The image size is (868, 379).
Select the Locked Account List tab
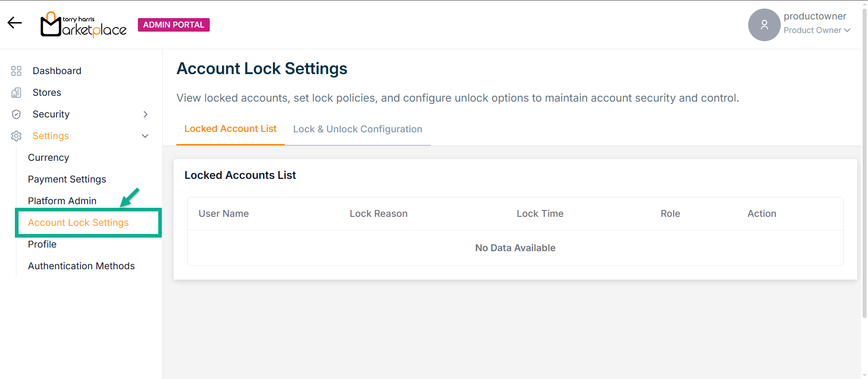pos(230,129)
